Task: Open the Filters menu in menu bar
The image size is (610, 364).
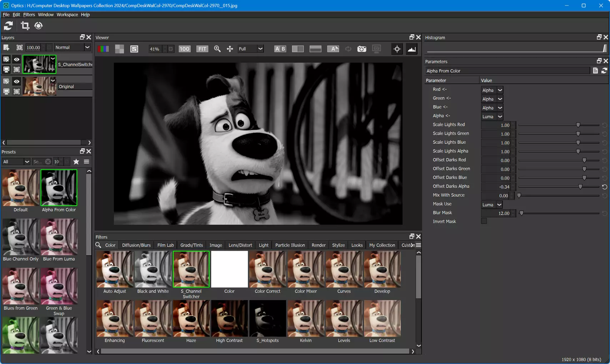Action: [x=29, y=15]
